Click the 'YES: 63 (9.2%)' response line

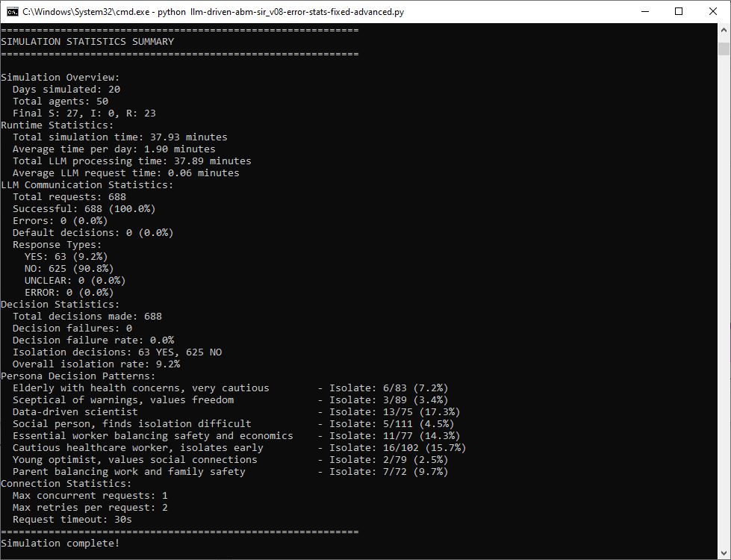pos(66,257)
